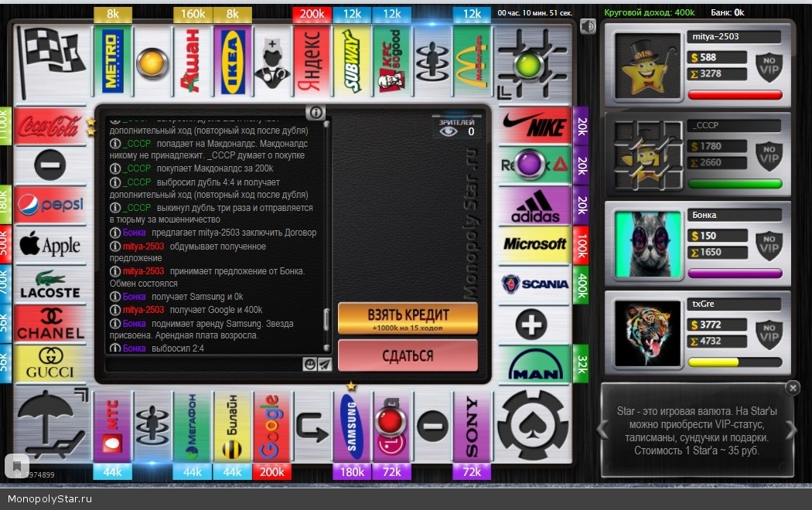Select the McDonald's property cell
The height and width of the screenshot is (510, 812).
click(x=472, y=61)
